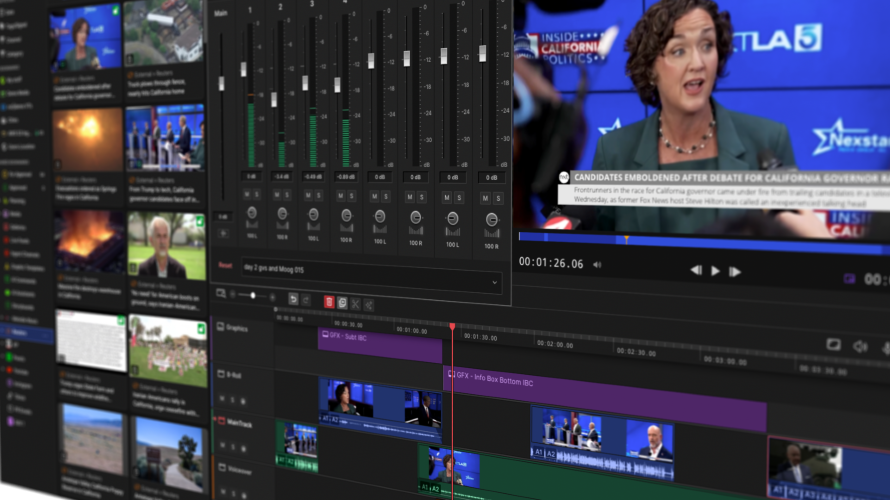Viewport: 890px width, 500px height.
Task: Open the mixer preset dropdown chevron
Action: (494, 282)
